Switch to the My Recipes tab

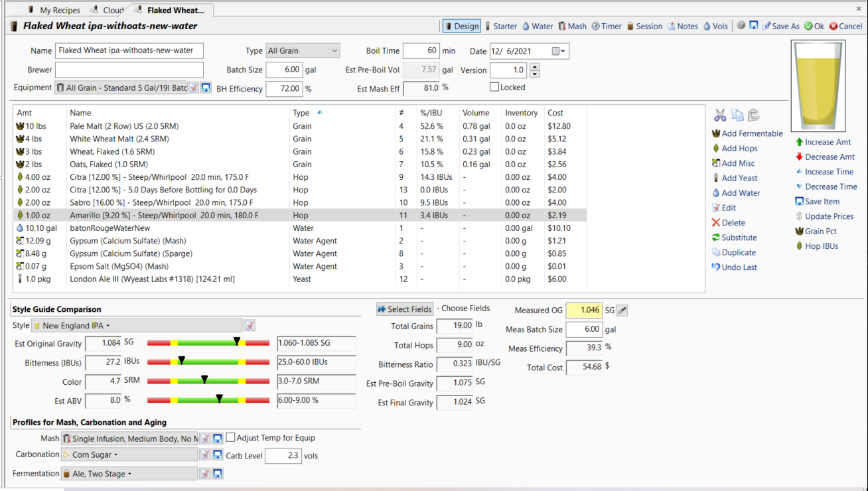click(54, 10)
